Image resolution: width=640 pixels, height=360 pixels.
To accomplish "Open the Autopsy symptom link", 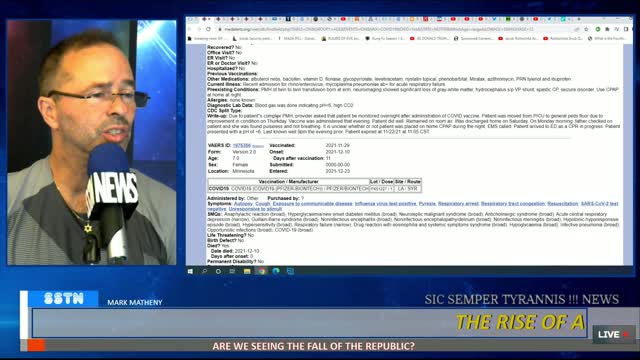I will click(243, 204).
